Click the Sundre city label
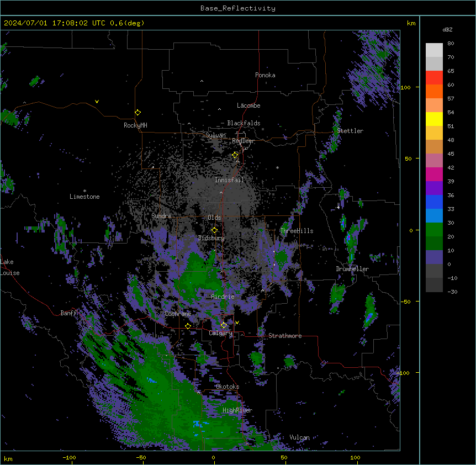Viewport: 476px width, 465px height. pyautogui.click(x=161, y=216)
